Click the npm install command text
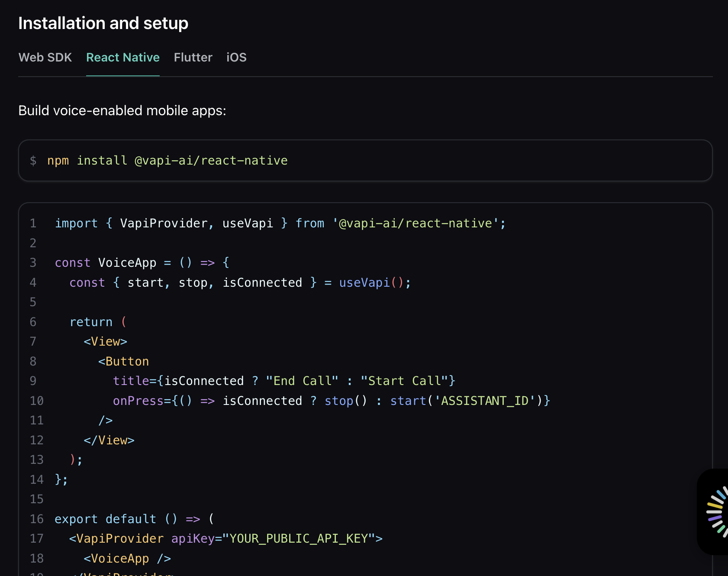The height and width of the screenshot is (576, 728). pyautogui.click(x=167, y=160)
